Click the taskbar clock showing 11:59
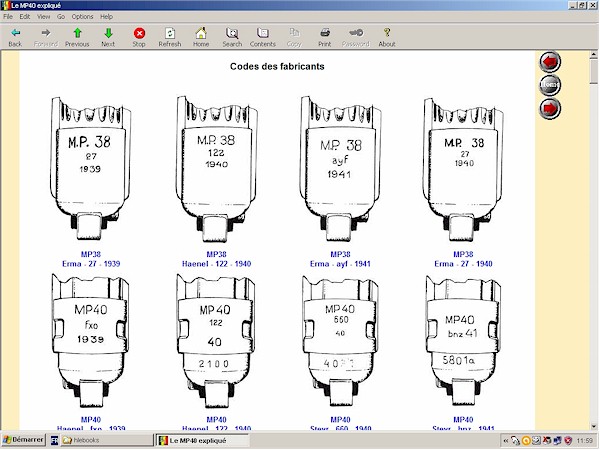Viewport: 600px width, 450px height. click(584, 441)
